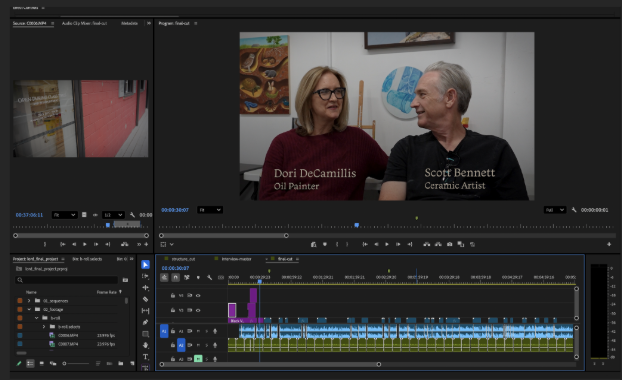Select the Selection tool arrow
The width and height of the screenshot is (622, 380).
[x=145, y=265]
